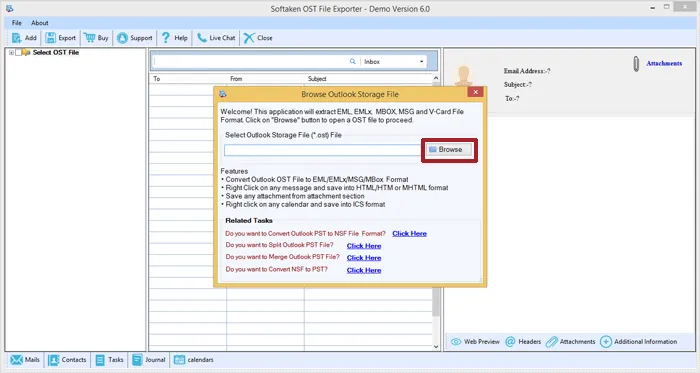Close the Browse Outlook Storage File dialog
The image size is (700, 373).
(x=475, y=92)
